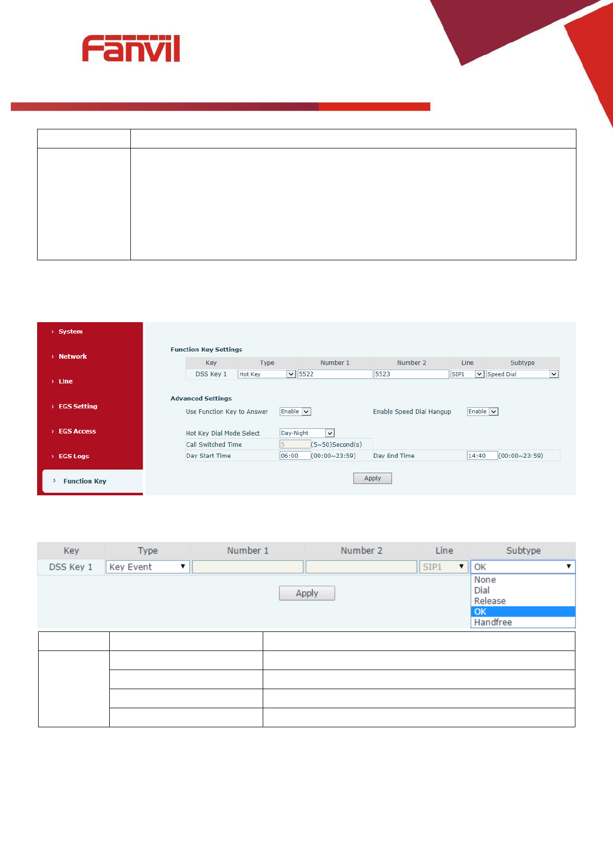Choose Release from subtype list
The height and width of the screenshot is (868, 613).
click(x=523, y=601)
